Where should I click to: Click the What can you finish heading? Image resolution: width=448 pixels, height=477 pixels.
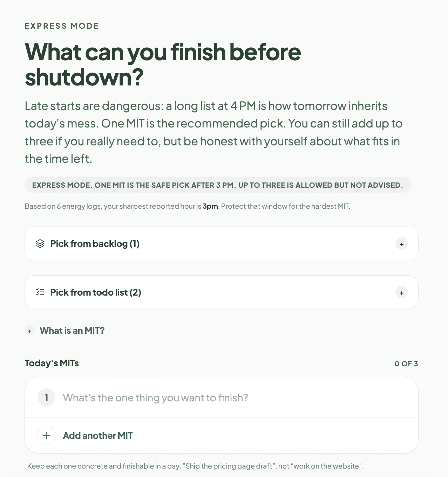163,64
